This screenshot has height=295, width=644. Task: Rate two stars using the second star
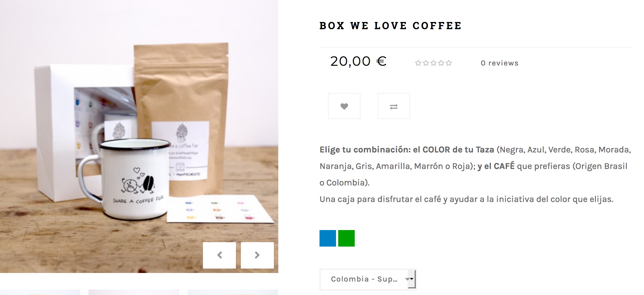(x=426, y=63)
